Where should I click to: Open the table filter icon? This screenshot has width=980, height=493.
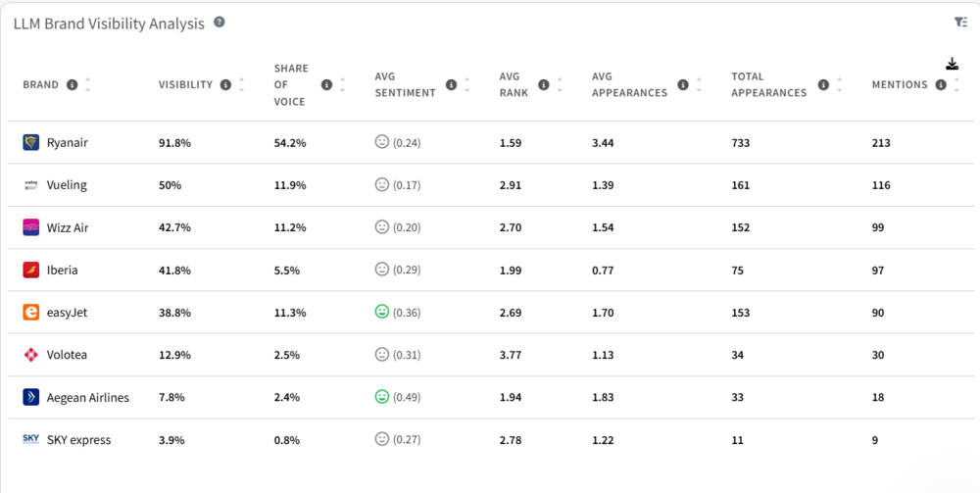pos(960,22)
